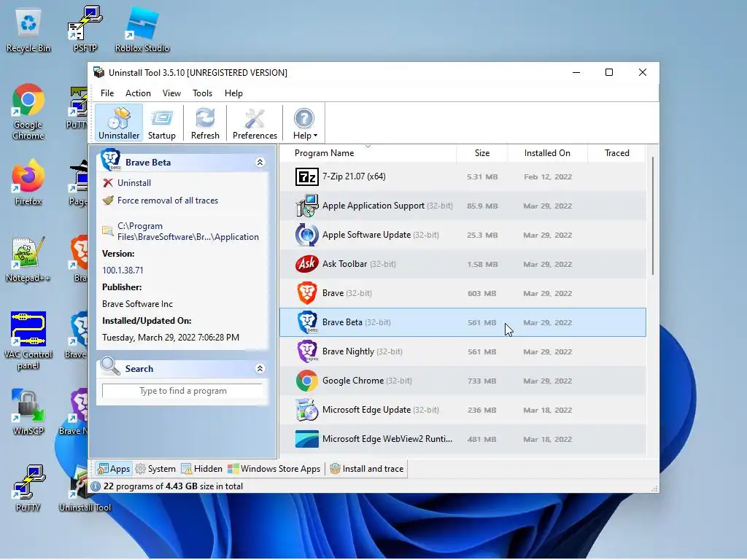
Task: Click the Edge WebView2 Runtime icon
Action: click(306, 439)
